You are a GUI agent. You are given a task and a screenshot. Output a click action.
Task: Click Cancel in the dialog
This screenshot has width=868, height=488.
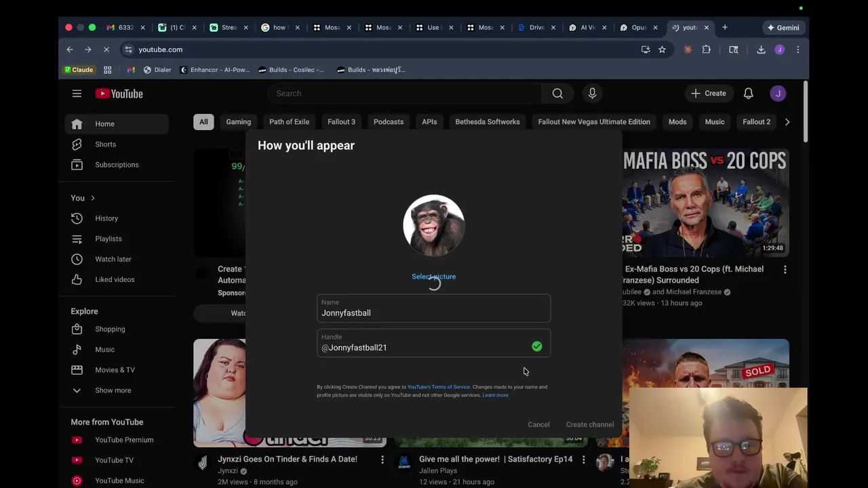click(538, 425)
